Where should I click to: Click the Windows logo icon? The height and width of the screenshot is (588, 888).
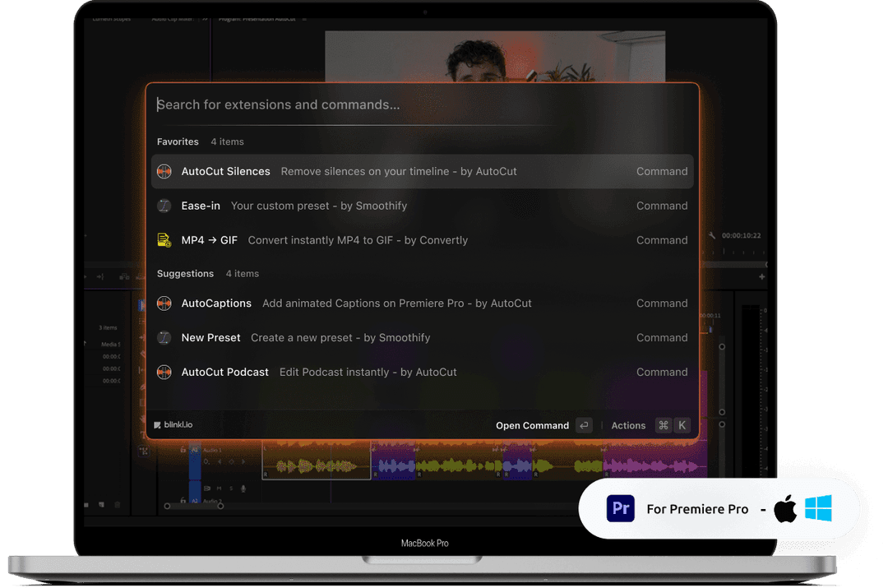tap(818, 509)
